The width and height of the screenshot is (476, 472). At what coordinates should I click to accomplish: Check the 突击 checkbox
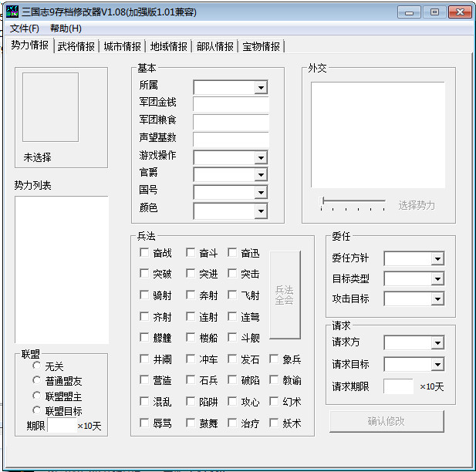[x=232, y=273]
